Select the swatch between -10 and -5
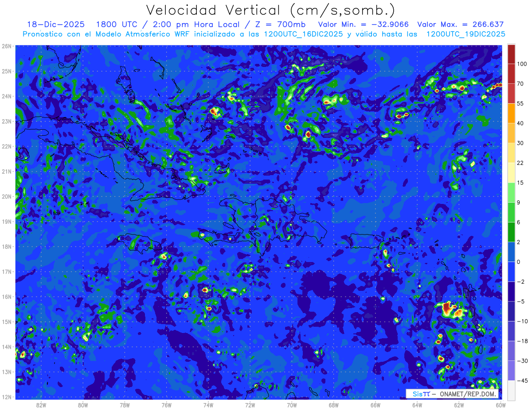The image size is (532, 411). pos(511,311)
